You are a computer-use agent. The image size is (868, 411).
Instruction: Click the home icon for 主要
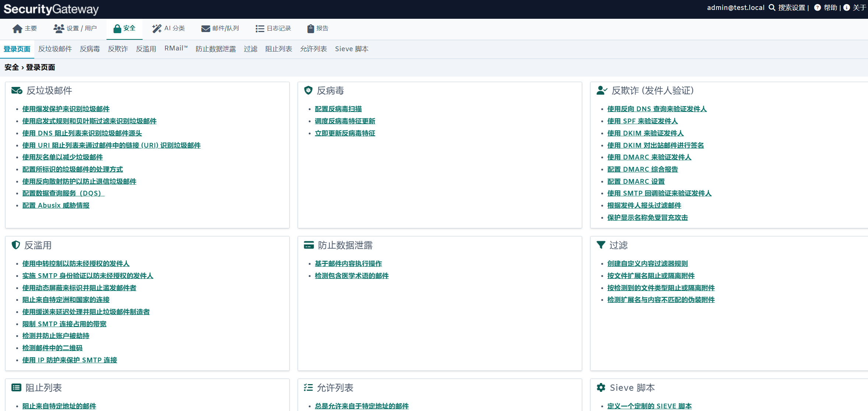17,29
